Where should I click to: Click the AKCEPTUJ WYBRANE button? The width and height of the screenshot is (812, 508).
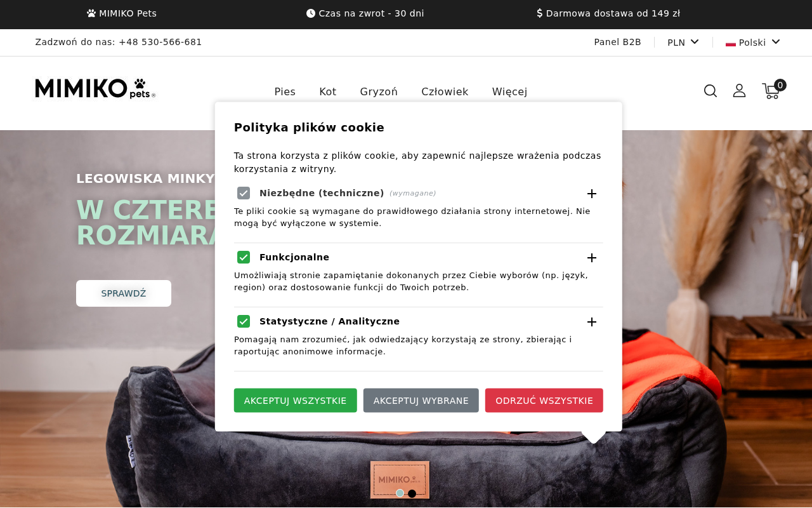pos(421,401)
